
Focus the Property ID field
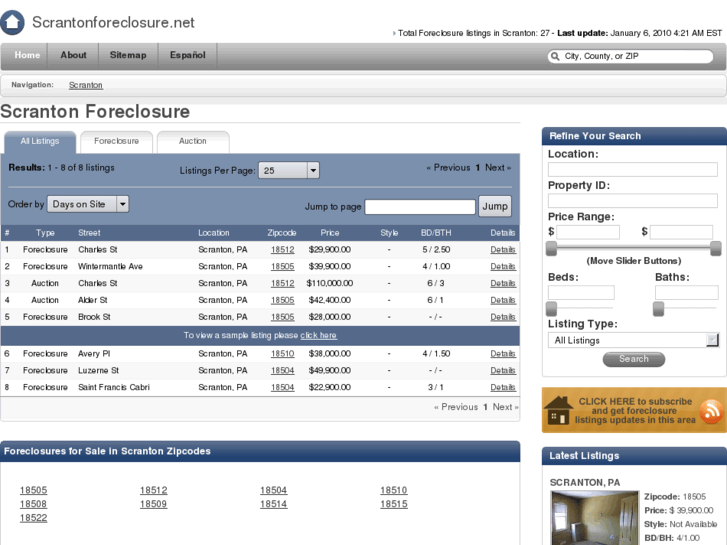click(633, 200)
